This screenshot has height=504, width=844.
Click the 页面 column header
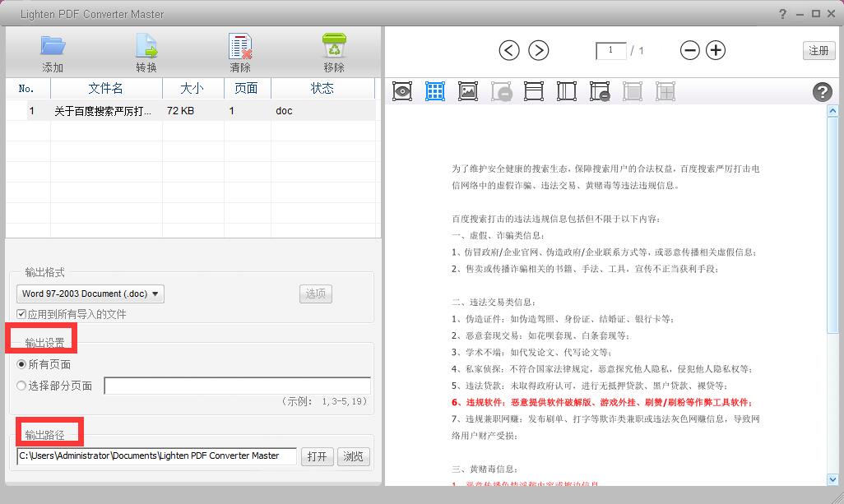247,88
